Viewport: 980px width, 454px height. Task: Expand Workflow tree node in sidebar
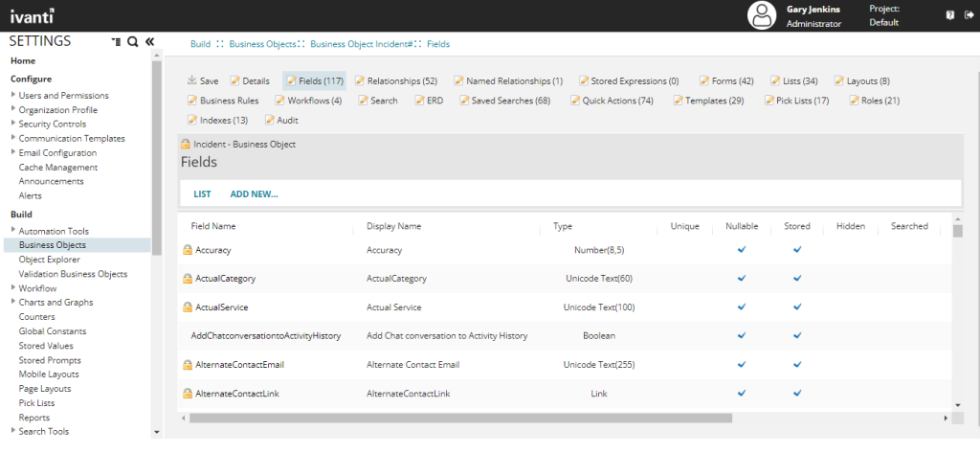13,288
